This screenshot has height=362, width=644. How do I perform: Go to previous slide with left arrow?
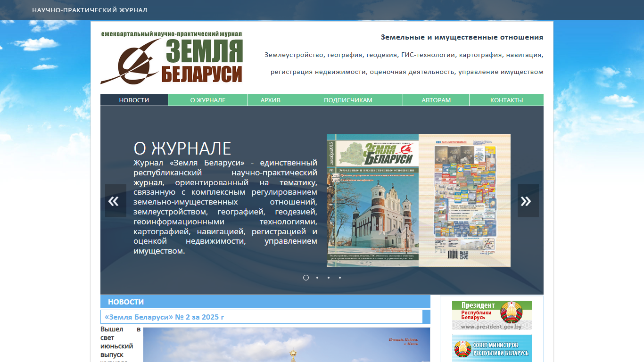click(x=116, y=201)
